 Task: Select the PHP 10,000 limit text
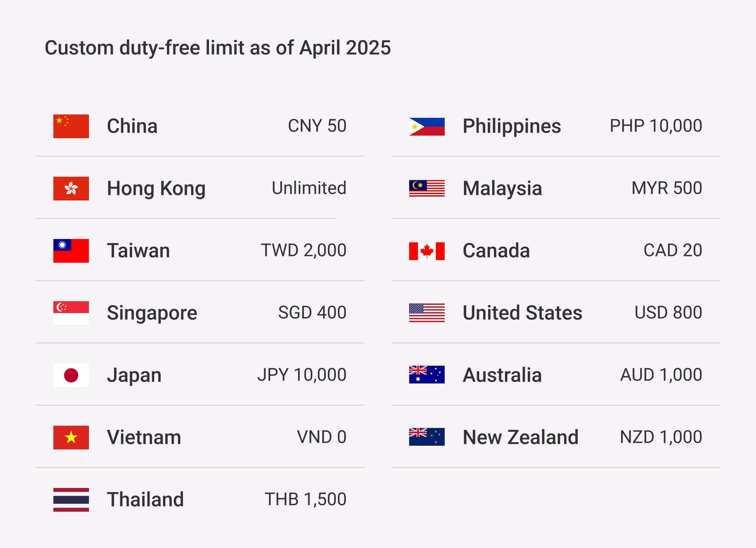click(656, 126)
